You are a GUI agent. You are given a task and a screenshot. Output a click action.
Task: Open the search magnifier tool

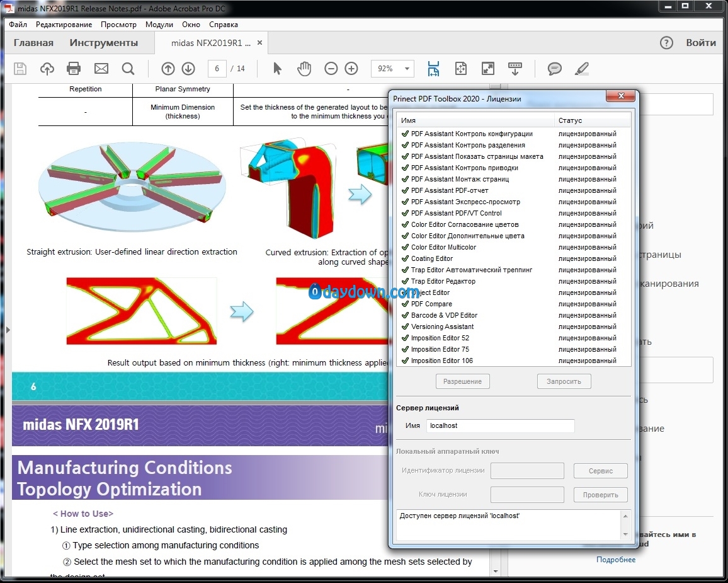coord(128,69)
